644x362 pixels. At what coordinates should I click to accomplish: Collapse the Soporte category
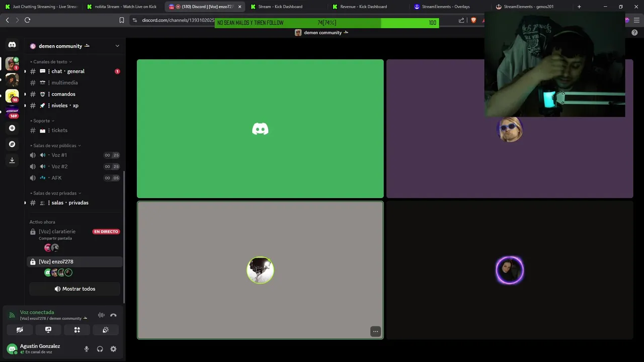(x=42, y=121)
